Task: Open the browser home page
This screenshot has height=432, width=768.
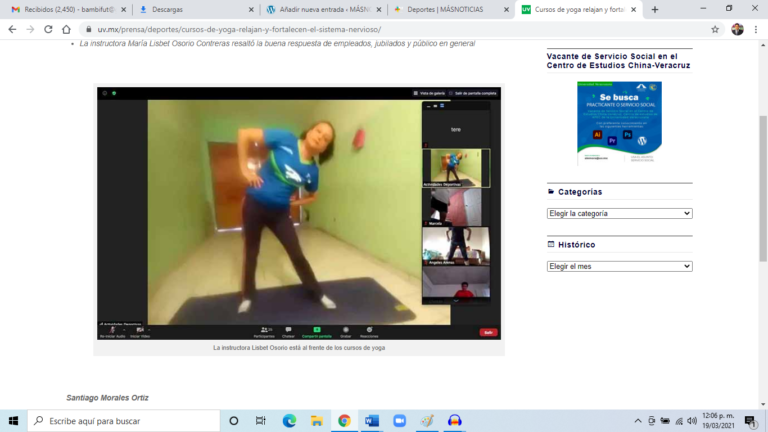Action: pos(66,29)
